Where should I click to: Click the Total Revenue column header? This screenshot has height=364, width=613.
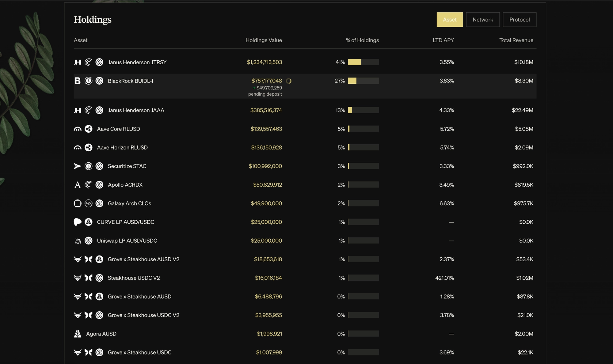tap(516, 40)
